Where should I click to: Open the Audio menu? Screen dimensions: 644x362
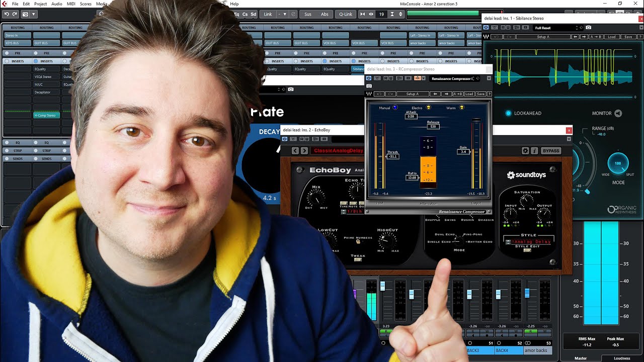click(57, 4)
